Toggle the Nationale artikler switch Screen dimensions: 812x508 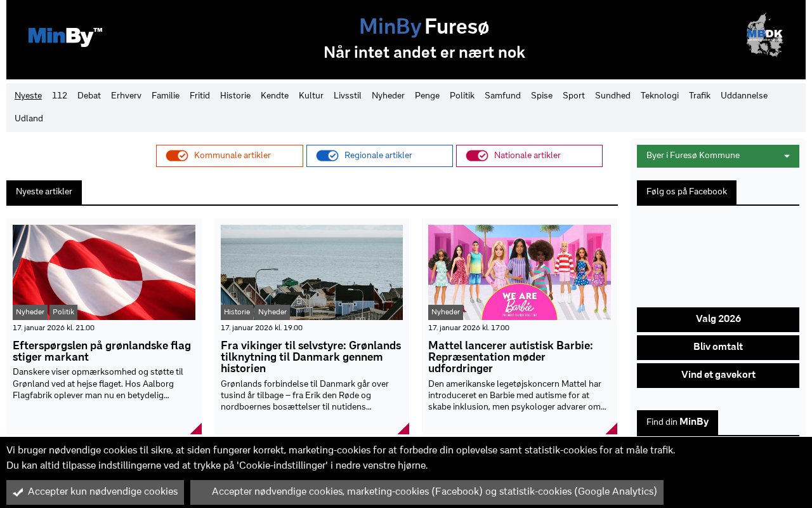(x=477, y=156)
